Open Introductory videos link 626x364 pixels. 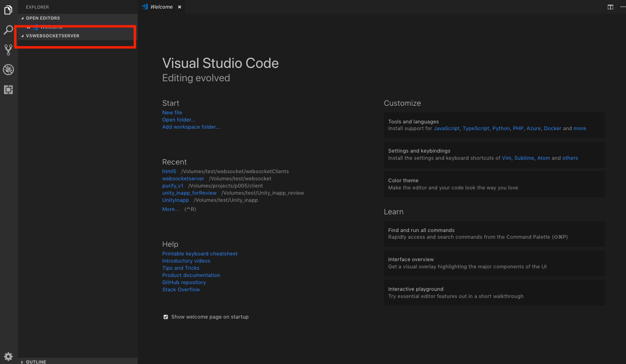(x=186, y=261)
